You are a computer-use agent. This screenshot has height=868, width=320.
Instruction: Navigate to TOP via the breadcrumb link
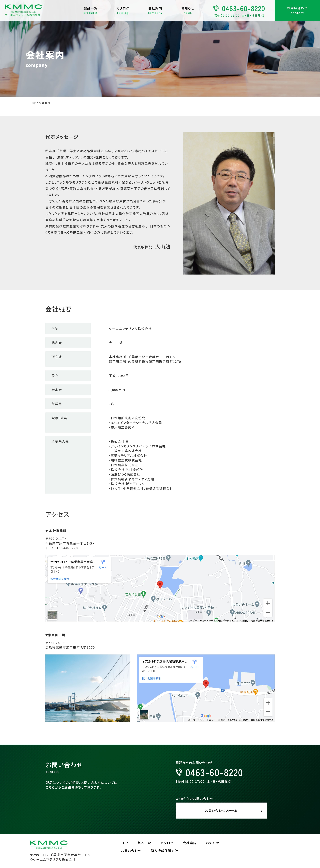click(x=33, y=103)
